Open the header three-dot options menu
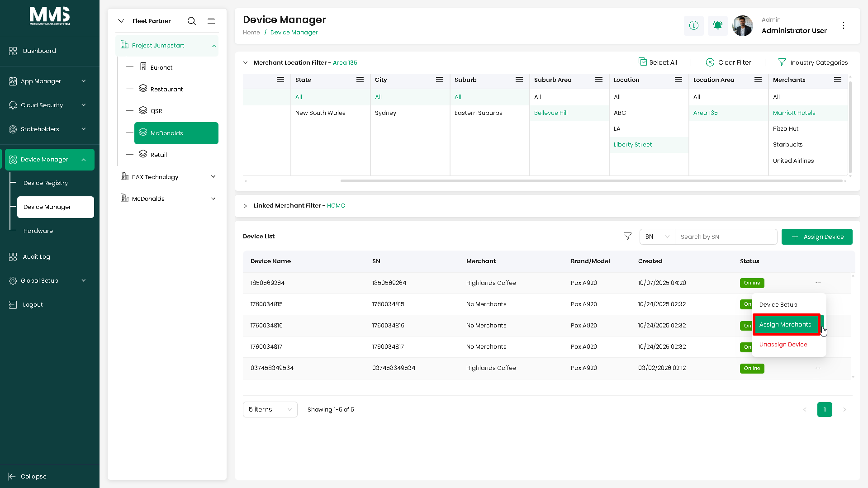868x488 pixels. 844,26
